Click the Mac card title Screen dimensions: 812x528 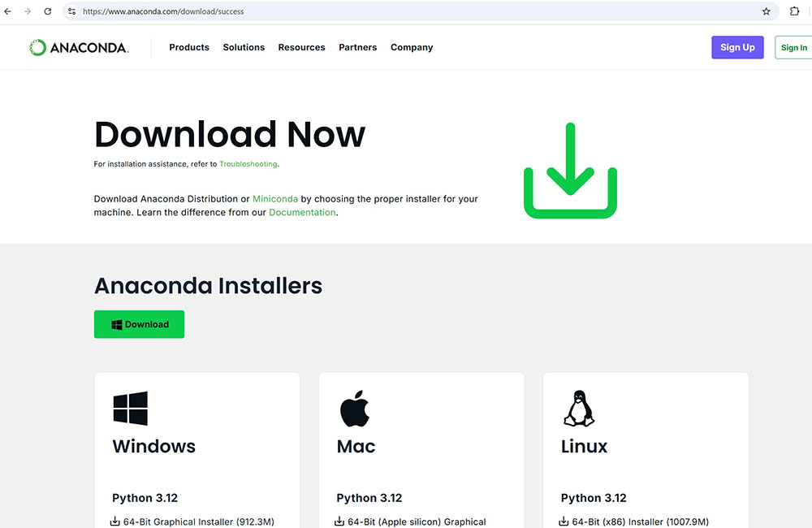click(x=356, y=446)
